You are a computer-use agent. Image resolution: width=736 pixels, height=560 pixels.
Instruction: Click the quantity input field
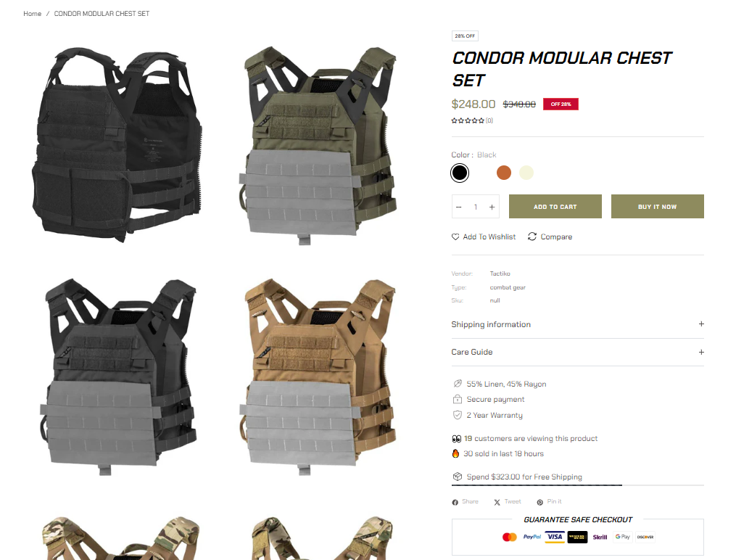coord(476,207)
